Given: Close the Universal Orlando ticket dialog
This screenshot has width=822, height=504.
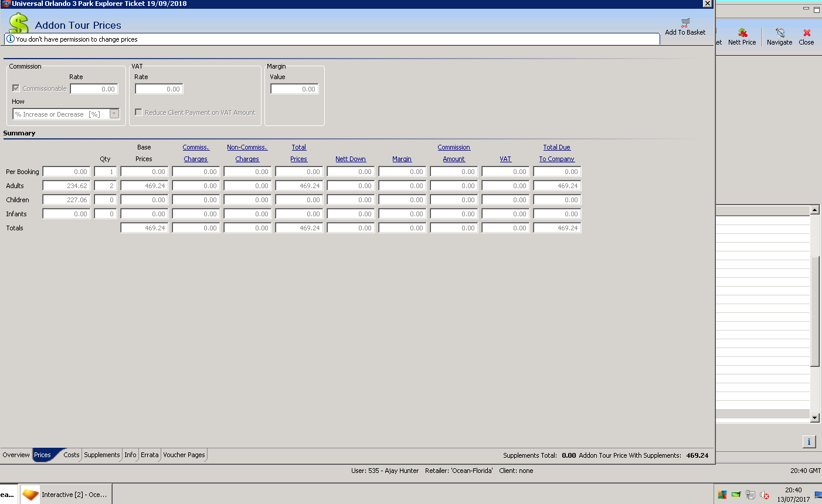Looking at the screenshot, I should point(708,4).
